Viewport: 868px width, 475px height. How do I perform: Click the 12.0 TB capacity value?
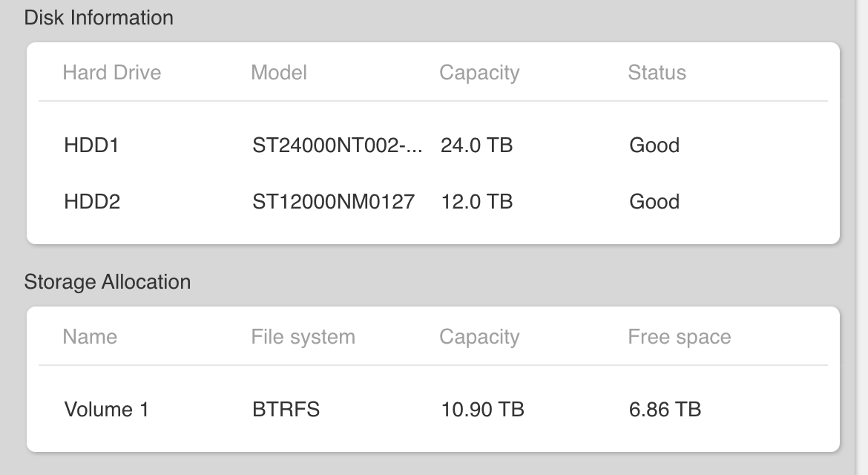476,202
